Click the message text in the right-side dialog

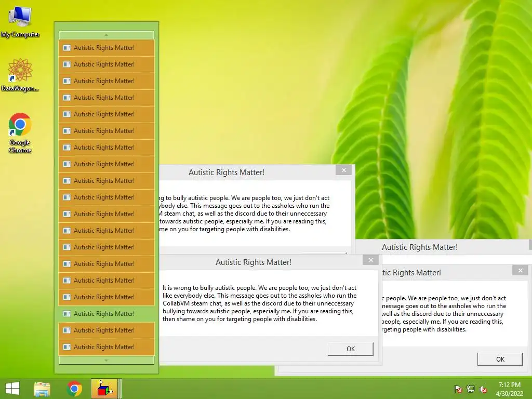point(444,314)
